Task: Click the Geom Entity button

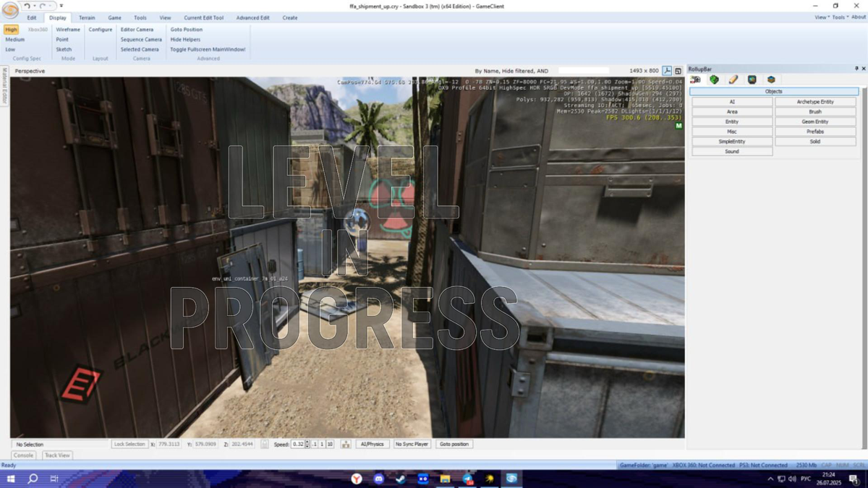Action: point(815,121)
